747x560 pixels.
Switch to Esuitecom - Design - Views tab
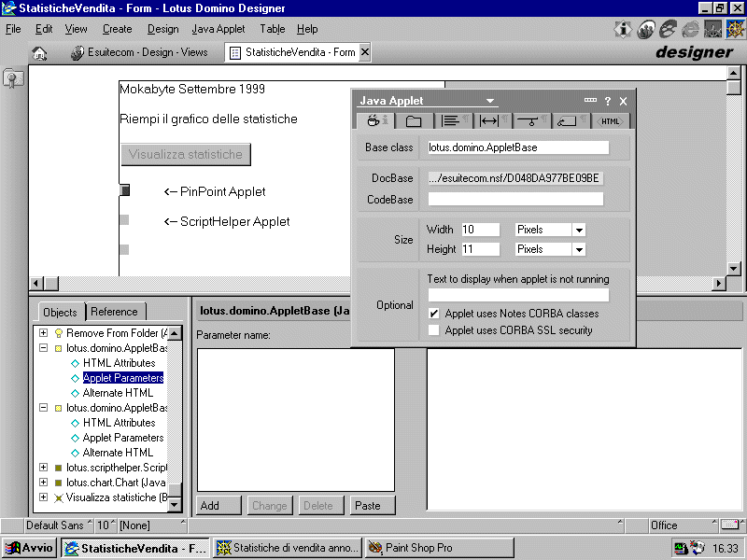tap(138, 52)
